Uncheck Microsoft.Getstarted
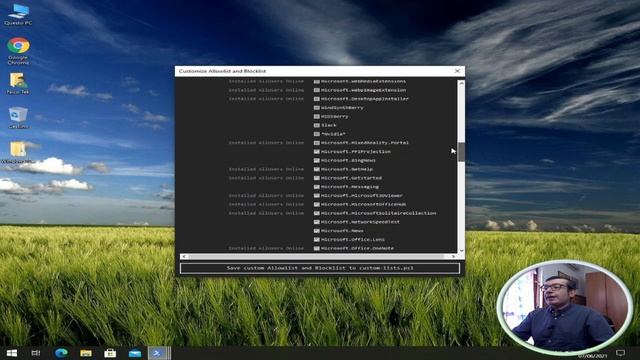Image resolution: width=640 pixels, height=360 pixels. (x=316, y=178)
